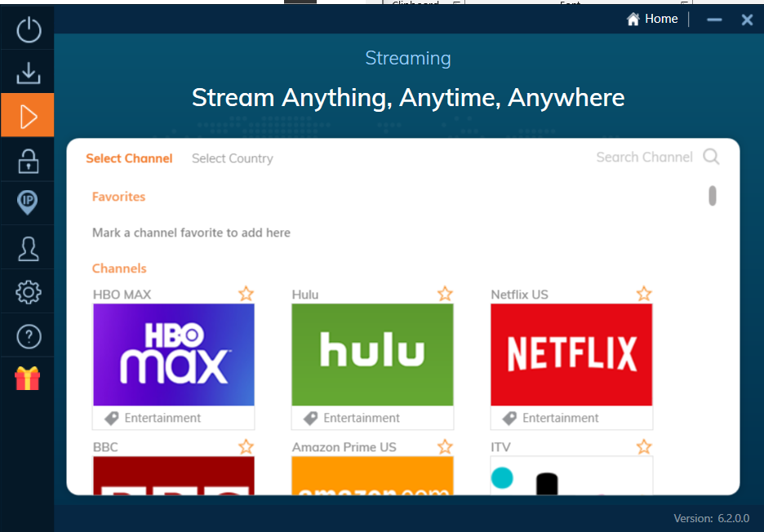Click the ITV channel title
Viewport: 764px width, 532px height.
coord(500,447)
